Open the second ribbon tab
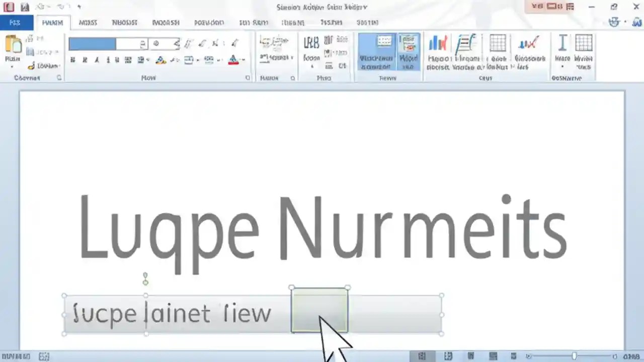 pyautogui.click(x=52, y=22)
